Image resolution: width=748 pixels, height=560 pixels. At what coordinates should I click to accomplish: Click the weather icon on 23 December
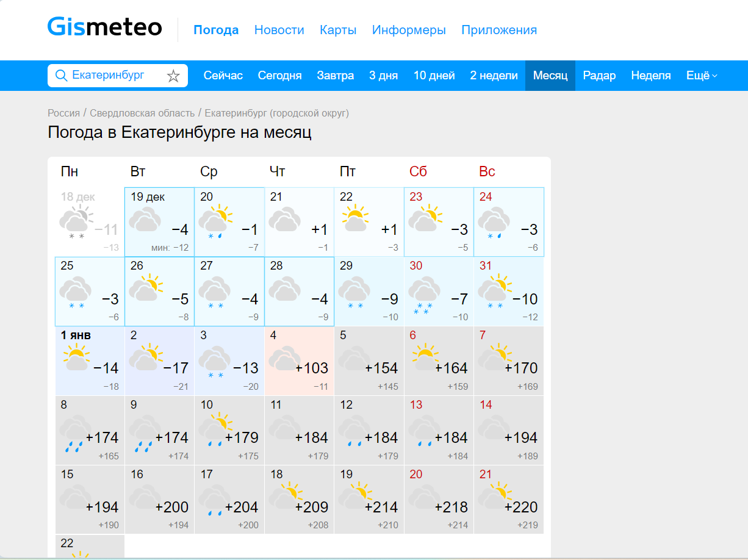[424, 219]
